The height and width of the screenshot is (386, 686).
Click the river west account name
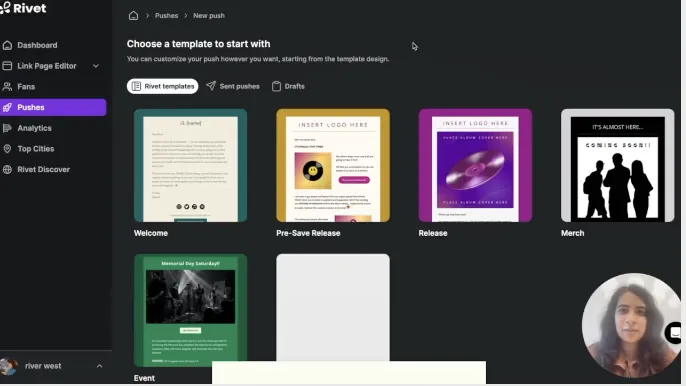tap(43, 366)
